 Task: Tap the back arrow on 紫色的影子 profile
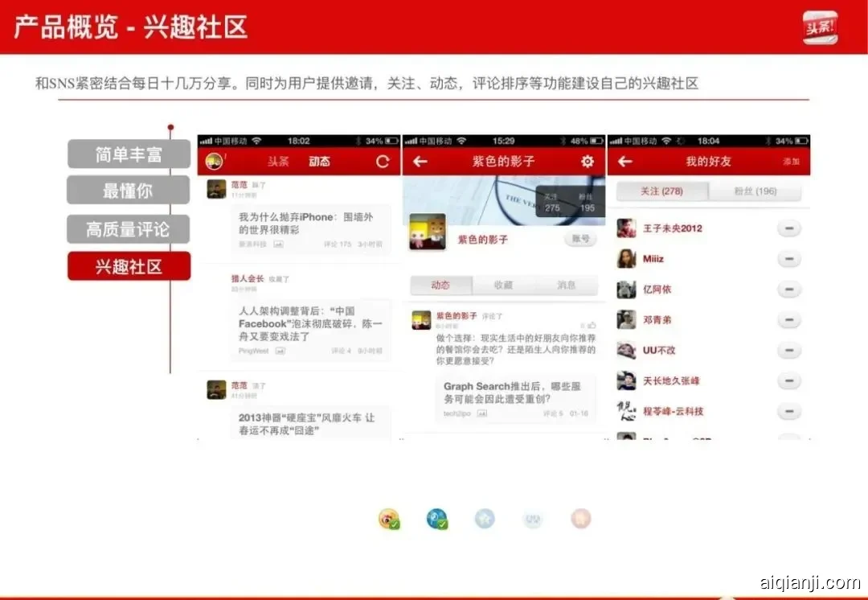click(x=420, y=162)
